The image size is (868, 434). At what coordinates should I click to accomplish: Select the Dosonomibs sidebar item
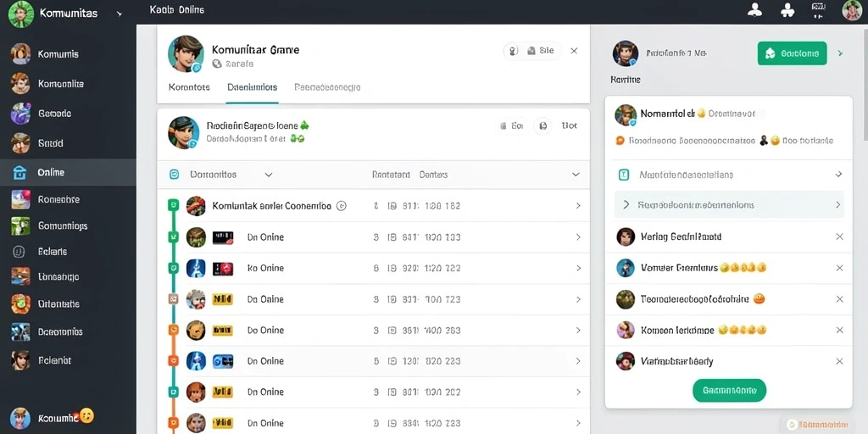click(60, 331)
